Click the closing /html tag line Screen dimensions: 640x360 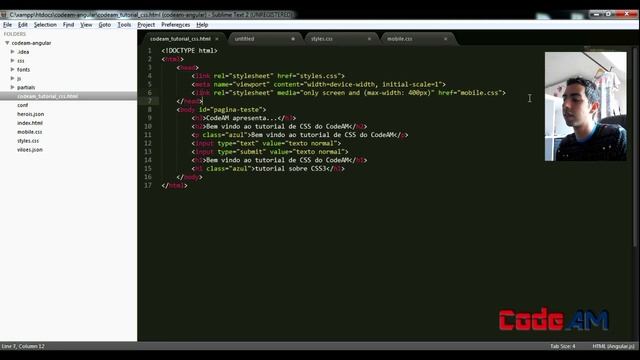pyautogui.click(x=174, y=185)
